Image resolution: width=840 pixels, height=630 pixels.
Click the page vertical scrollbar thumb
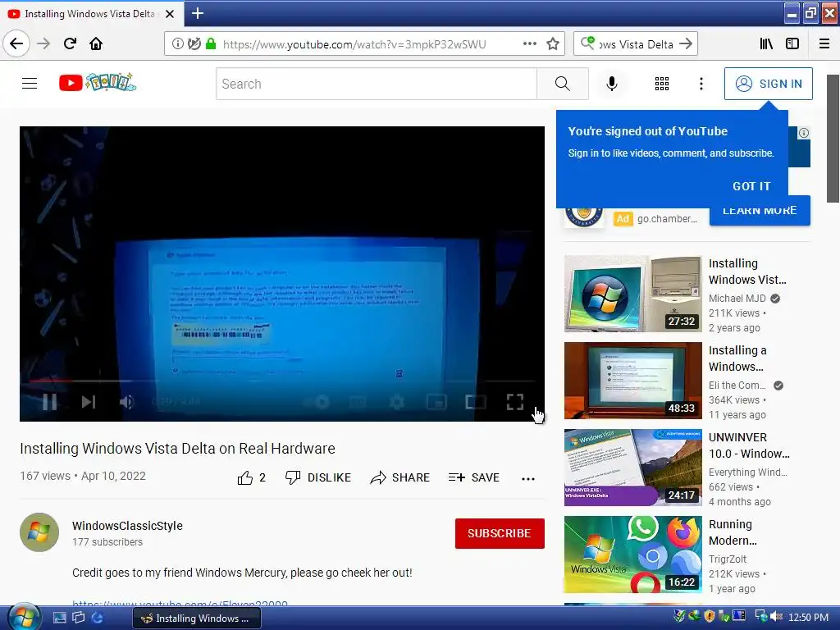click(x=833, y=139)
